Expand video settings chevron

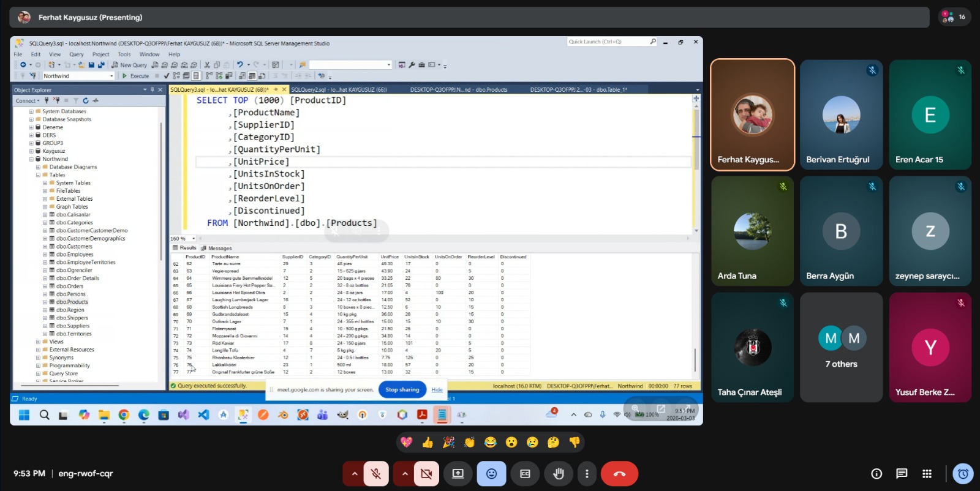click(404, 473)
